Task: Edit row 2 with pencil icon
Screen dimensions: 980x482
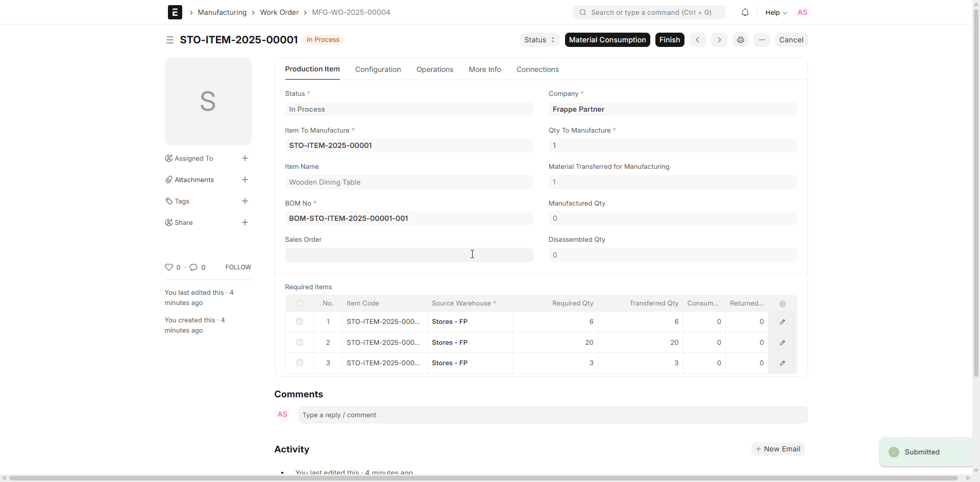Action: [782, 343]
